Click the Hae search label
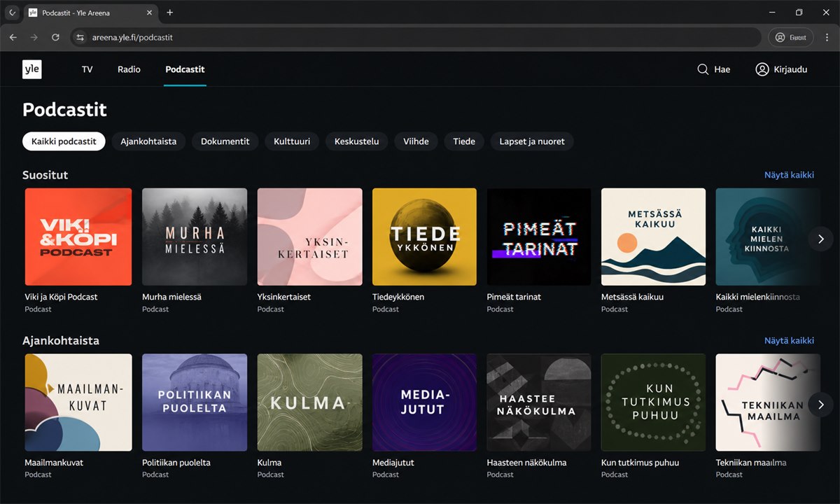 [x=722, y=69]
